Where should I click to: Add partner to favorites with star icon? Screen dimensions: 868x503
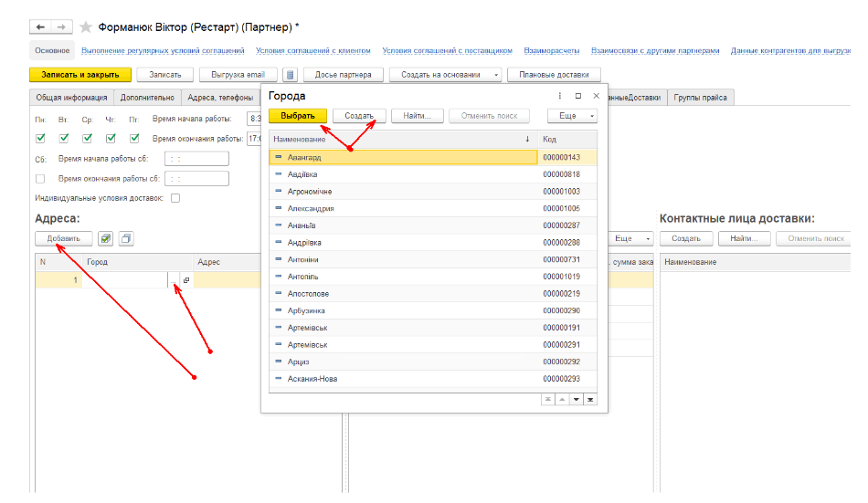click(86, 27)
